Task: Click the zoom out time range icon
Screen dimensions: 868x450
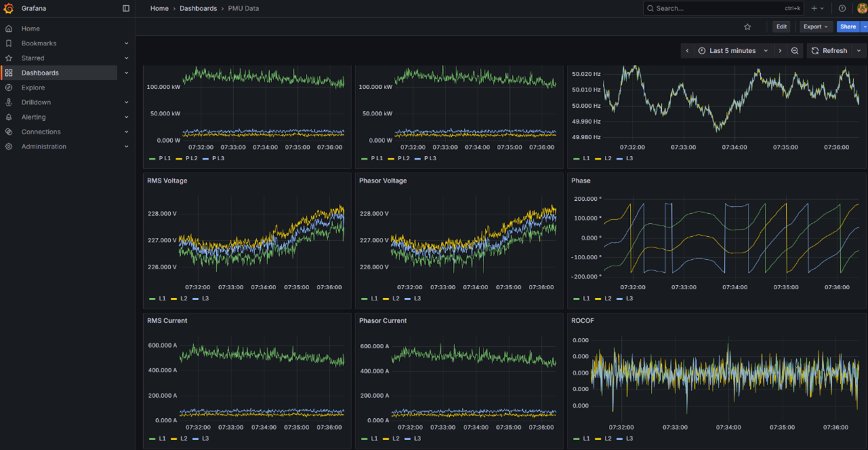Action: [x=795, y=51]
